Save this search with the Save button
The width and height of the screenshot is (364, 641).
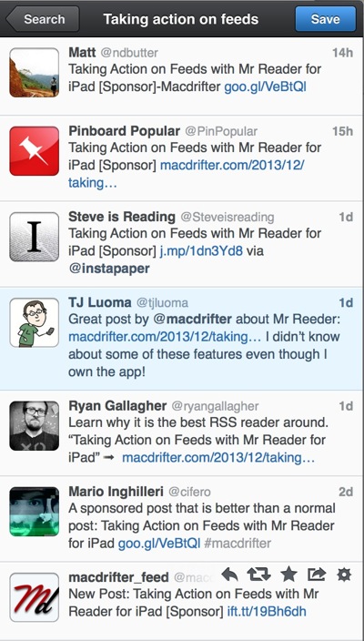(x=326, y=19)
